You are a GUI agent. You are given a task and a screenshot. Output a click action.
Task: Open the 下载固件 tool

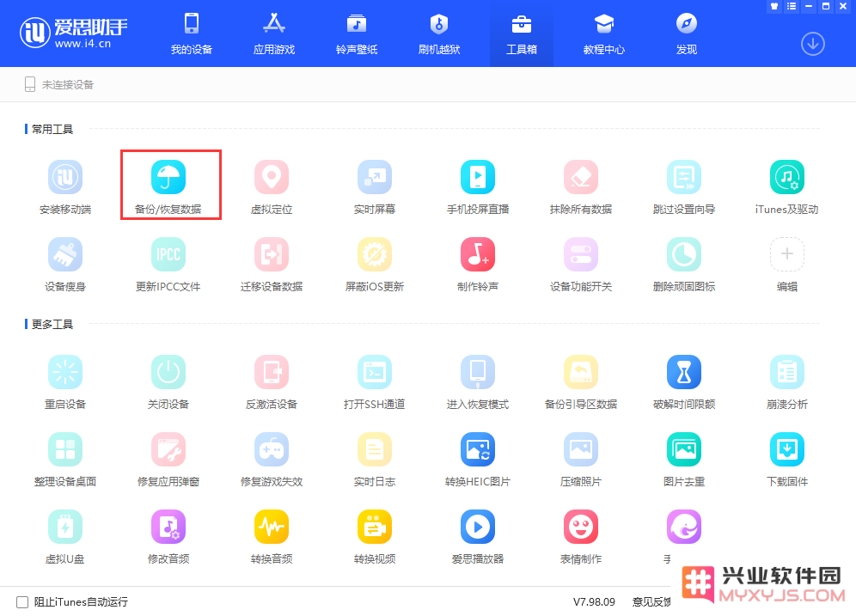pos(786,460)
